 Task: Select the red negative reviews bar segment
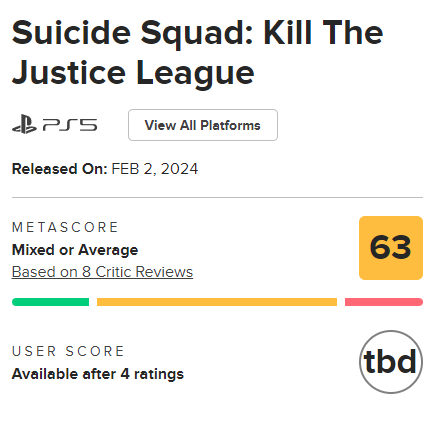point(384,302)
